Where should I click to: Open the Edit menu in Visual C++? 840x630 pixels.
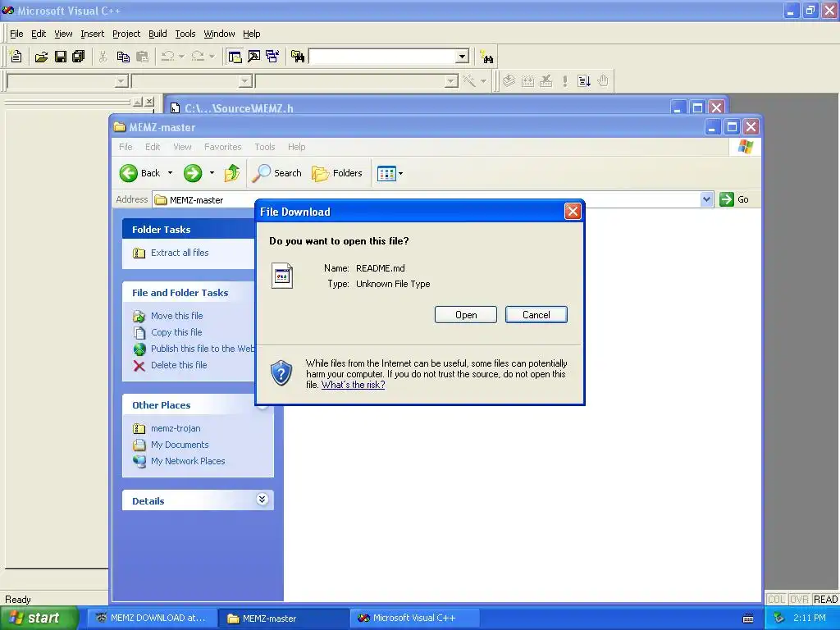pos(39,34)
